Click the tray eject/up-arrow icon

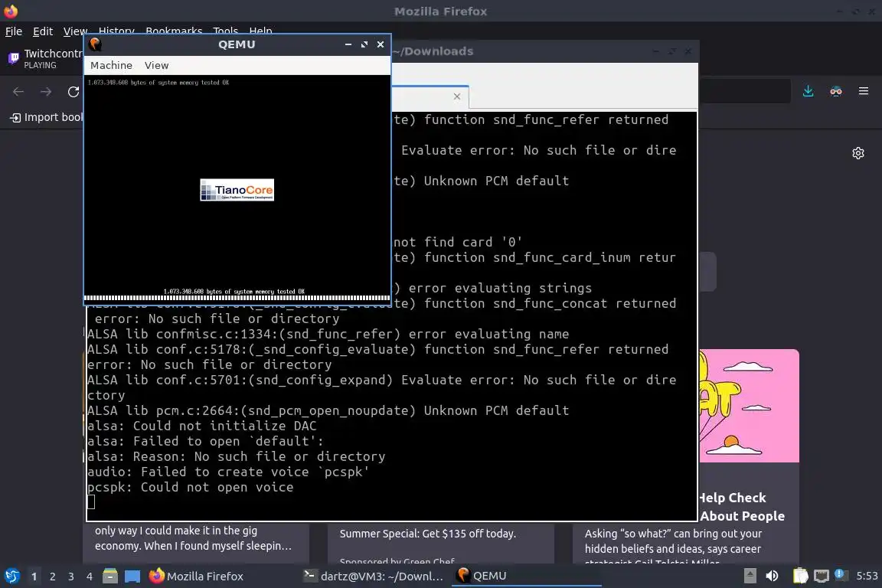point(750,576)
